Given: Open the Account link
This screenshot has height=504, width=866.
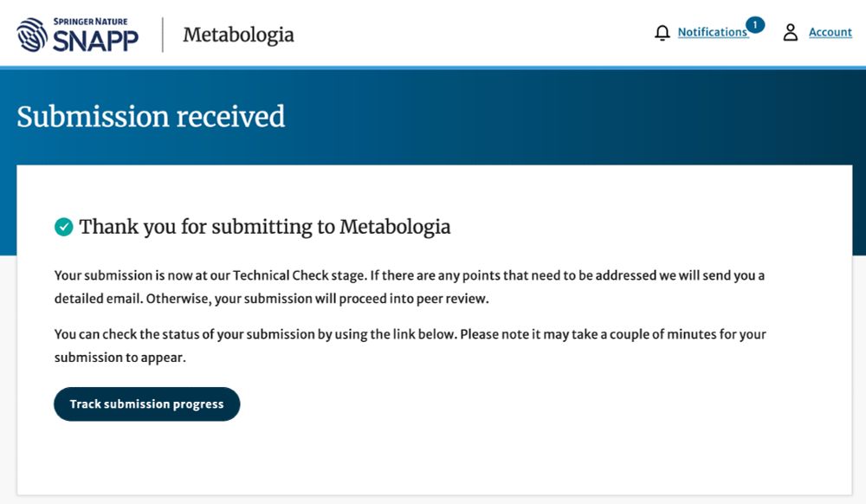Looking at the screenshot, I should pyautogui.click(x=830, y=32).
